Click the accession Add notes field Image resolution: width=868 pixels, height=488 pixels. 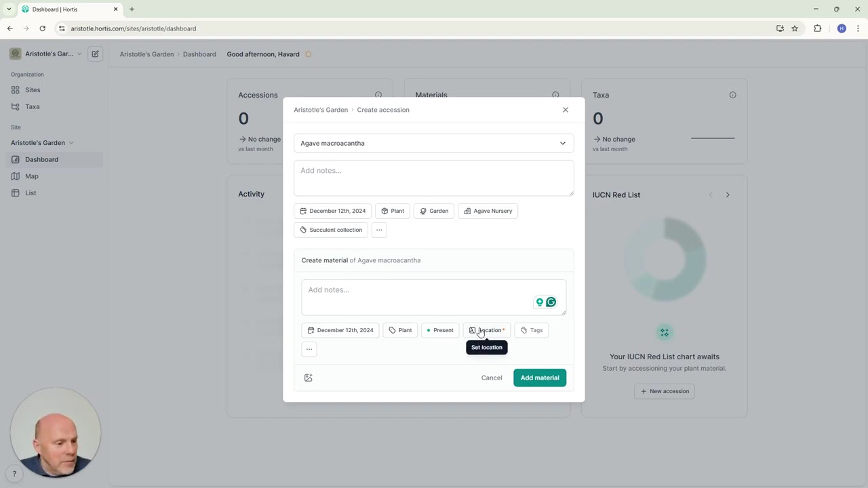pos(434,178)
